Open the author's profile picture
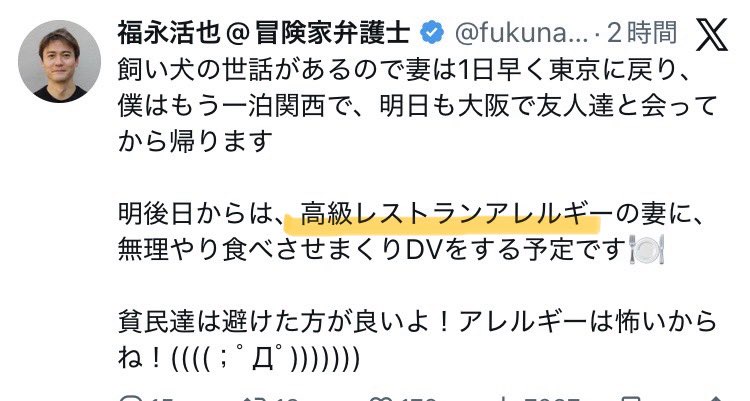This screenshot has width=750, height=401. [x=60, y=61]
